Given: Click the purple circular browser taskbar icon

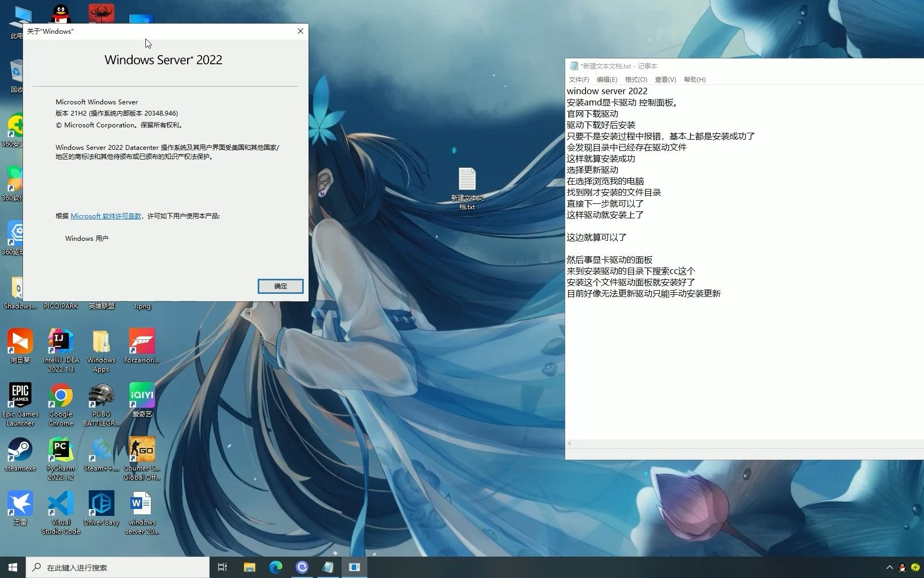Looking at the screenshot, I should tap(302, 567).
